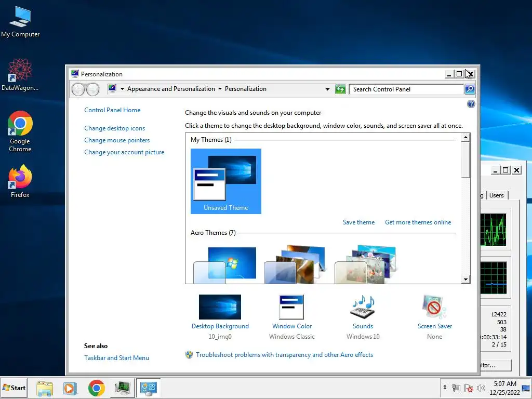Expand Appearance and Personalization breadcrumb arrow
Viewport: 532px width, 399px height.
tap(220, 89)
